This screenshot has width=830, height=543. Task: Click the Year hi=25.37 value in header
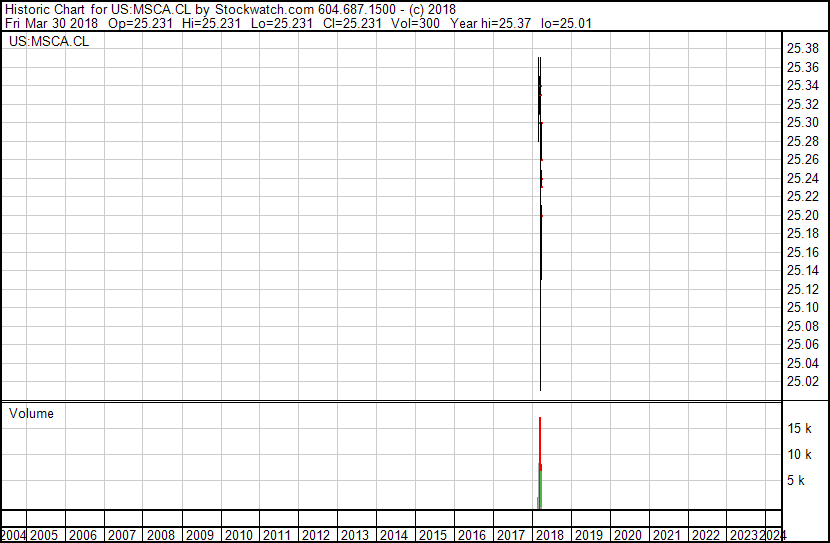click(490, 23)
